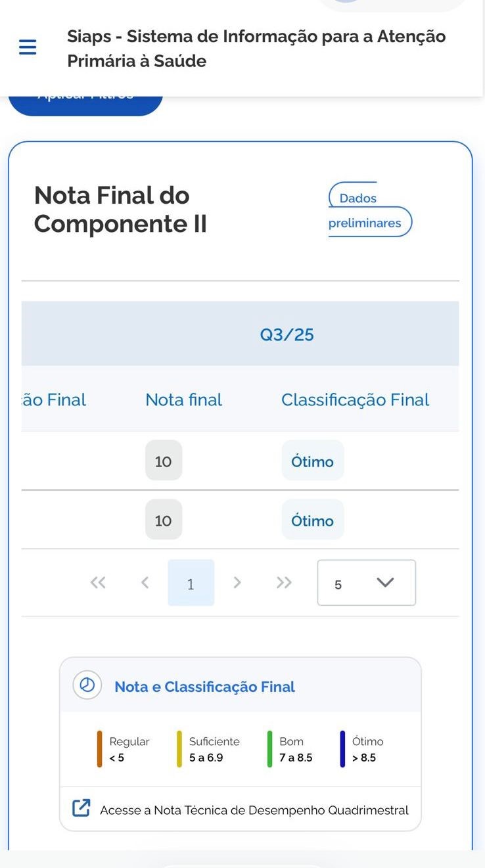
Task: Click the chart icon beside Nota e Classificação
Action: tap(87, 685)
